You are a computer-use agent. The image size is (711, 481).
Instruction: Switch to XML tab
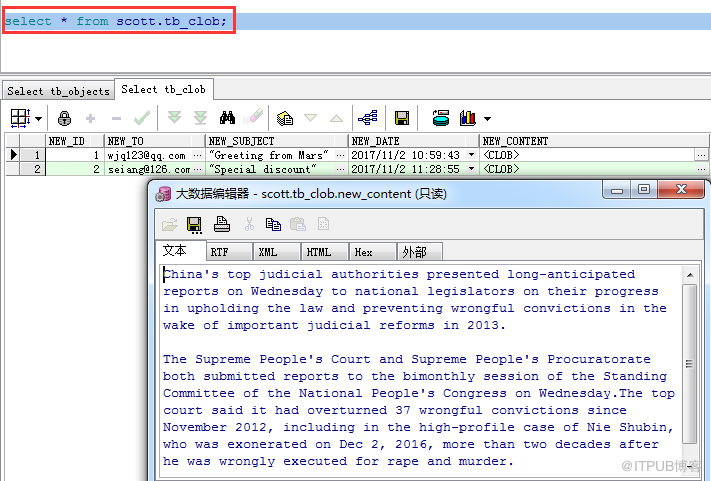278,252
